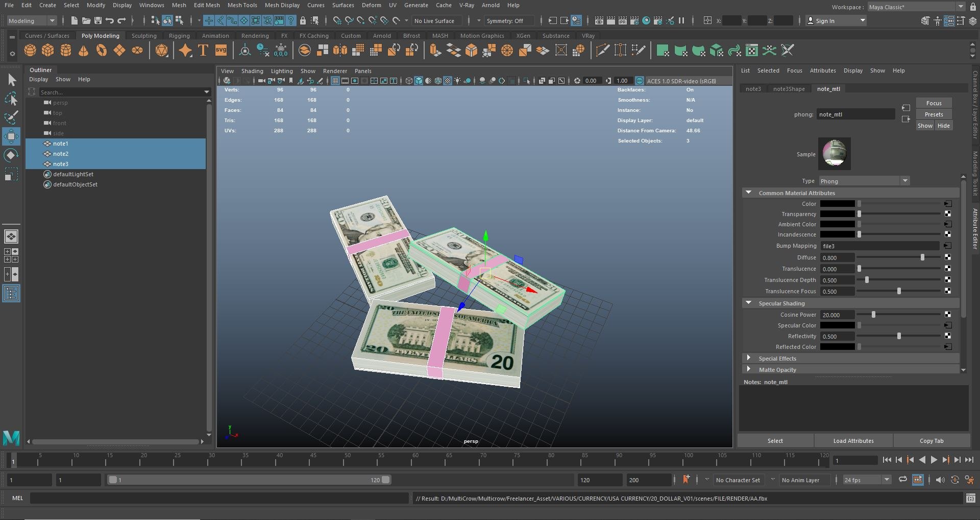Click the polygon Type text tool icon
This screenshot has height=520, width=980.
(203, 50)
